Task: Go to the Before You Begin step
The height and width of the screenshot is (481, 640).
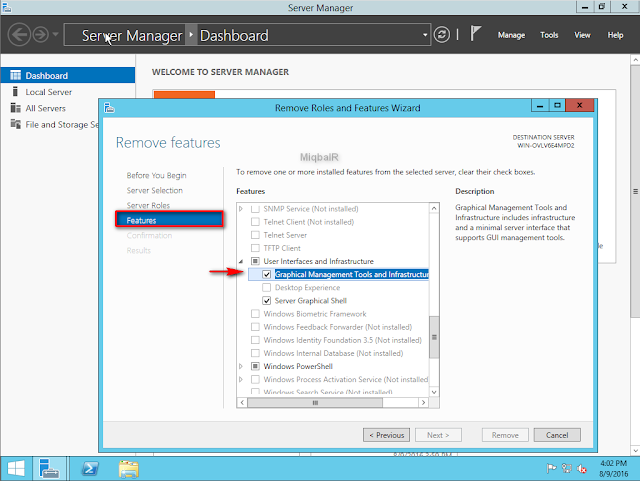Action: click(156, 175)
